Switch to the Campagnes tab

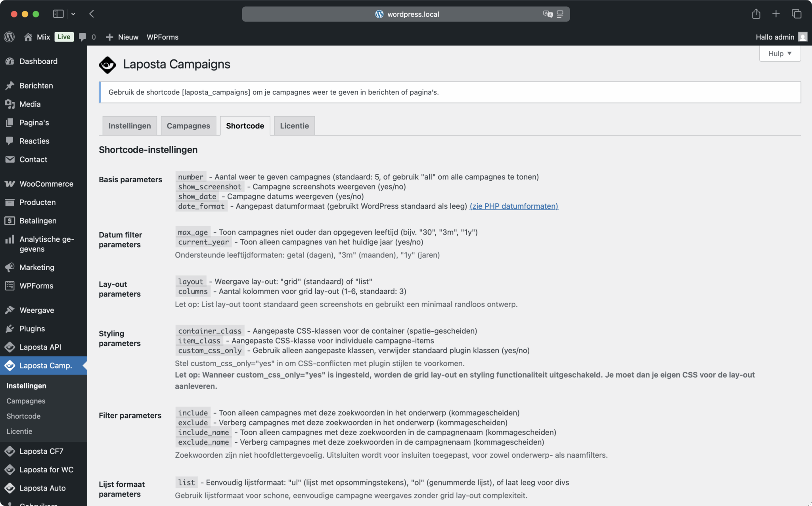tap(188, 126)
